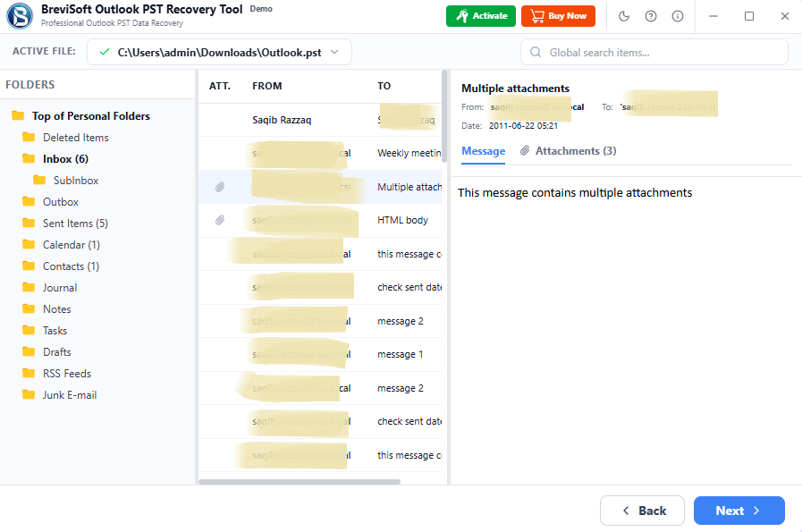Viewport: 802px width, 532px height.
Task: Open the active file path dropdown
Action: 219,52
